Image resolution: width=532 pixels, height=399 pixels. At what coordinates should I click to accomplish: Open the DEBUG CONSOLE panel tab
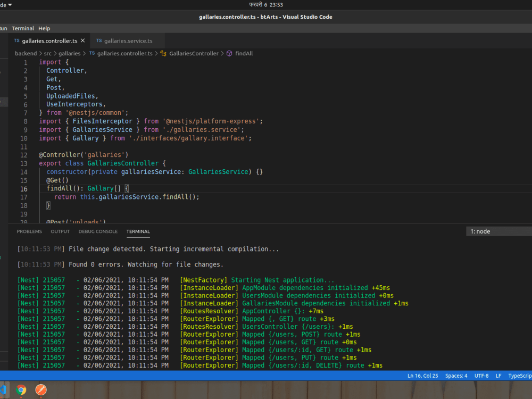(x=98, y=231)
